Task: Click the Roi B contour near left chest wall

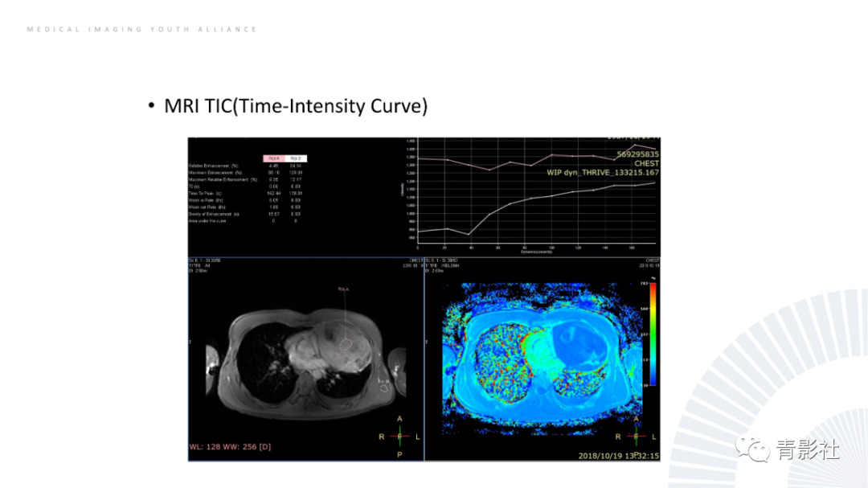Action: (x=383, y=388)
